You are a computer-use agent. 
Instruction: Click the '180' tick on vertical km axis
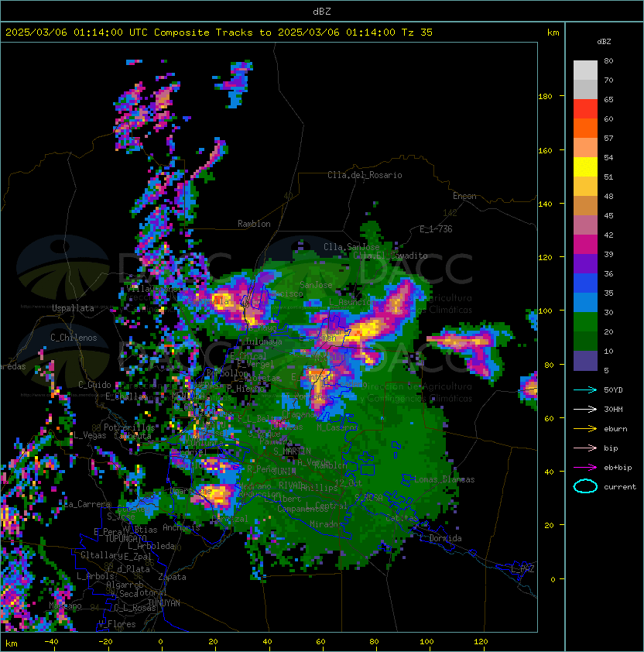[x=545, y=97]
